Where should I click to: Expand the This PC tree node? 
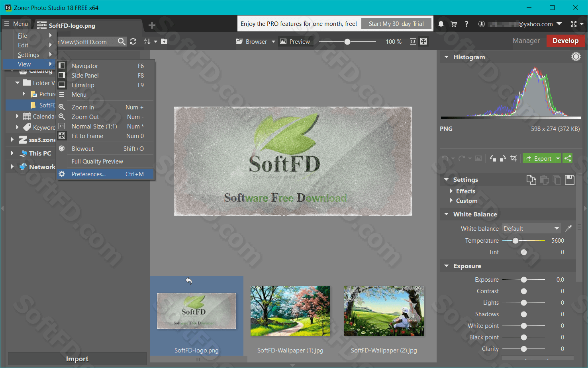(12, 153)
